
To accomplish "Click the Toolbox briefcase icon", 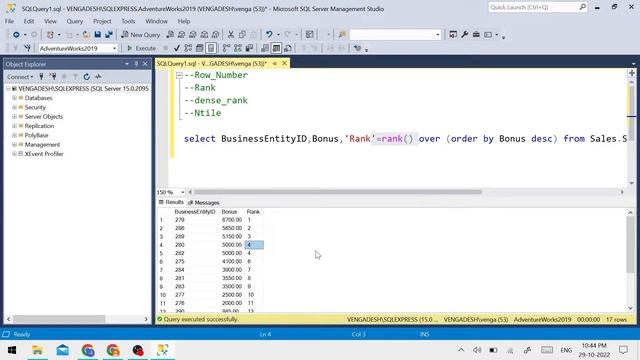I will click(476, 35).
